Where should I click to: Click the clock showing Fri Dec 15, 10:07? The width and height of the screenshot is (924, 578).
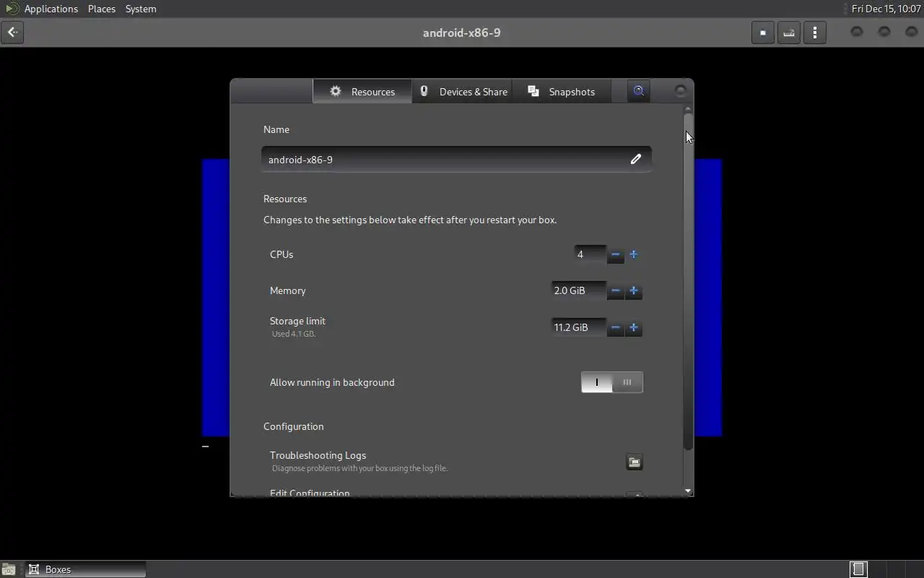click(x=886, y=9)
